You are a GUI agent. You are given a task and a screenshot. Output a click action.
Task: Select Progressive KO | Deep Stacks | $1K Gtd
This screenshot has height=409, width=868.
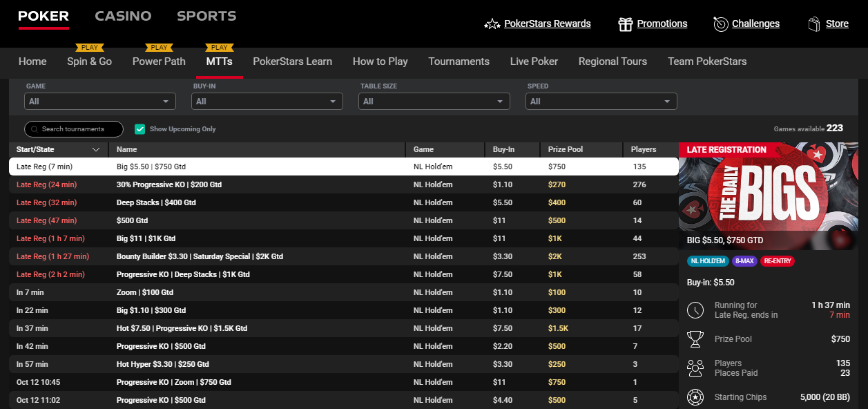(183, 274)
